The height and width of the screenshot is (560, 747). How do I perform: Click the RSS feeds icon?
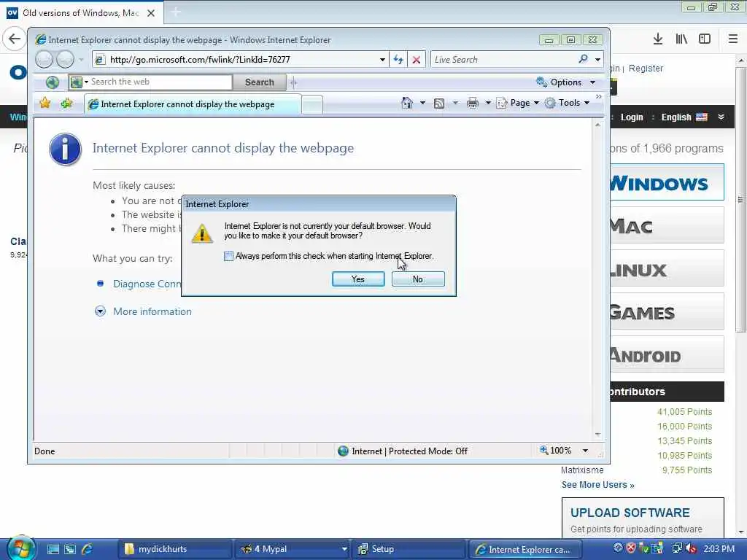pyautogui.click(x=438, y=103)
